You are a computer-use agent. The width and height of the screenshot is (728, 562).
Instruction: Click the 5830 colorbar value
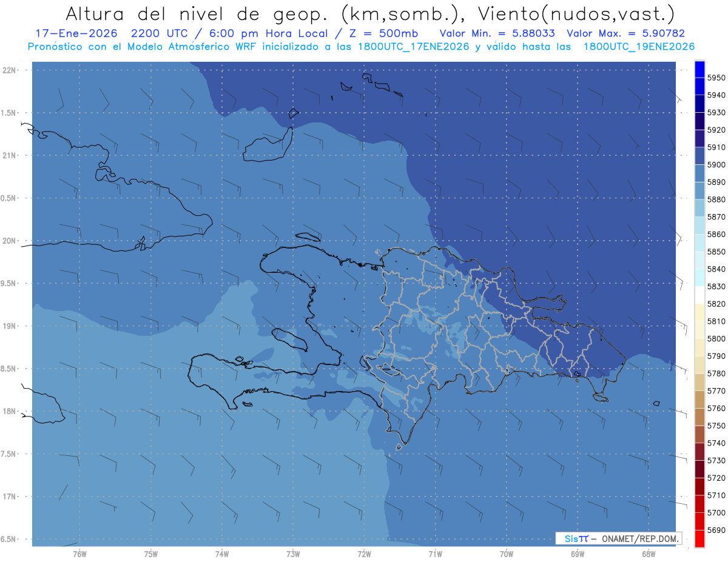[x=716, y=286]
